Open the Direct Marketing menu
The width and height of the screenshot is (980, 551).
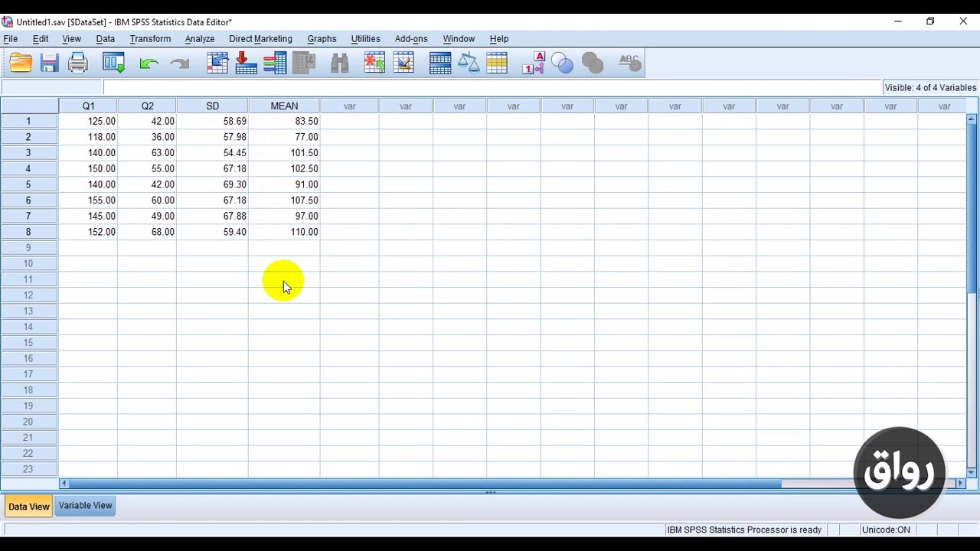click(x=260, y=38)
